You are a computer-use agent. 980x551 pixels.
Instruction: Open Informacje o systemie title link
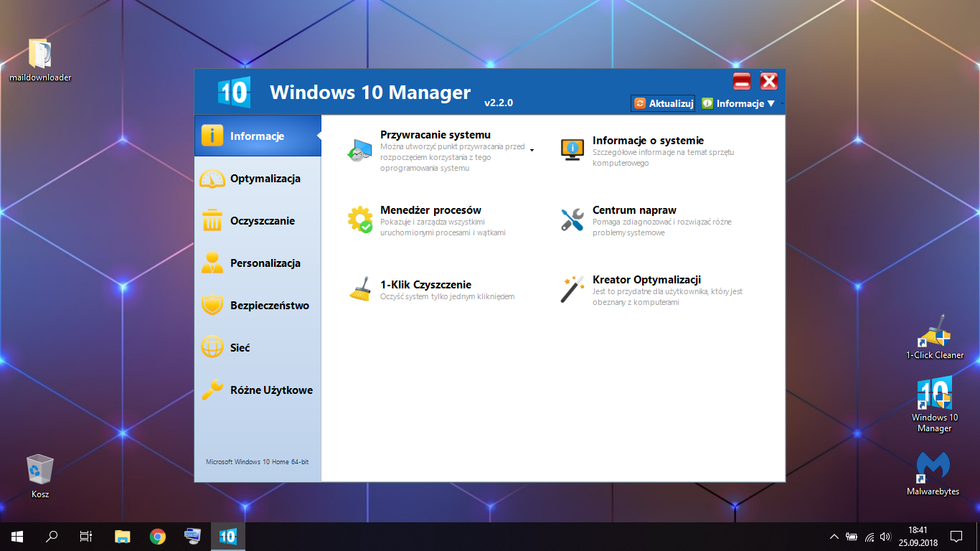pos(649,141)
